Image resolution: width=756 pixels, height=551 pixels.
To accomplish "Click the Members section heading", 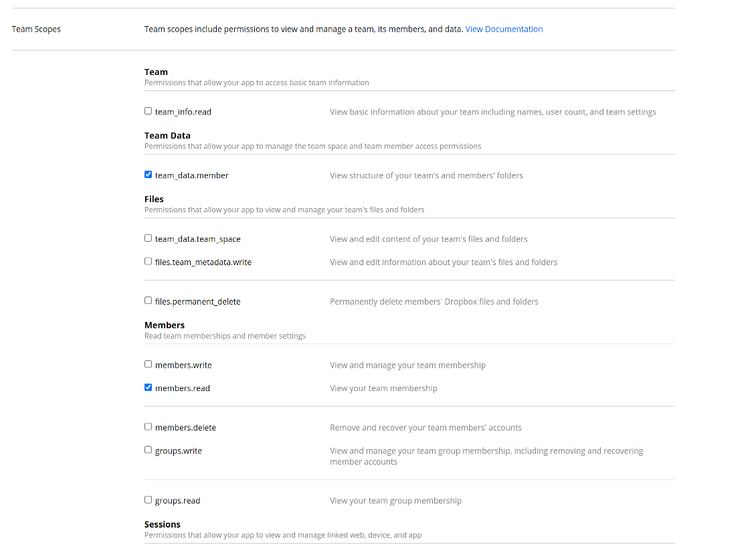I will pos(165,325).
